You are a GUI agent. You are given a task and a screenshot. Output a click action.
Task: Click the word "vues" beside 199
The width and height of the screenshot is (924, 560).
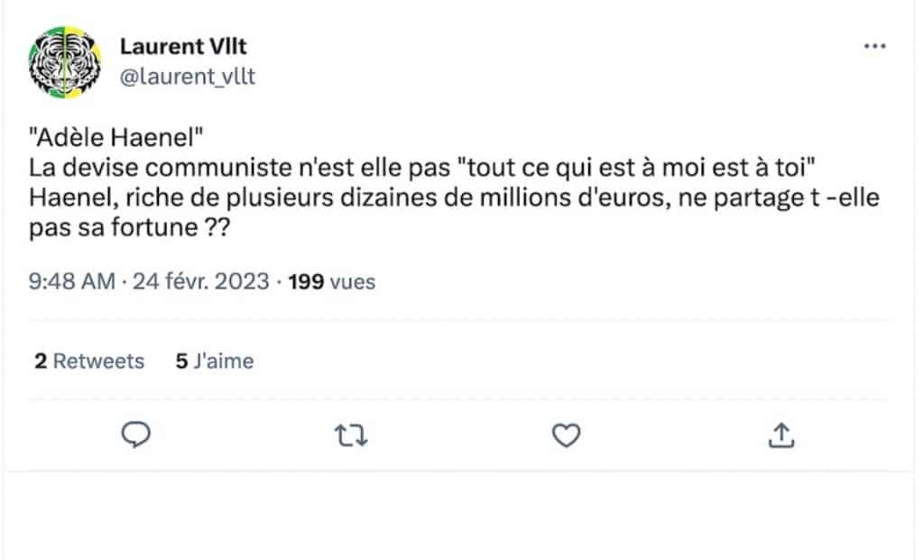pos(353,282)
